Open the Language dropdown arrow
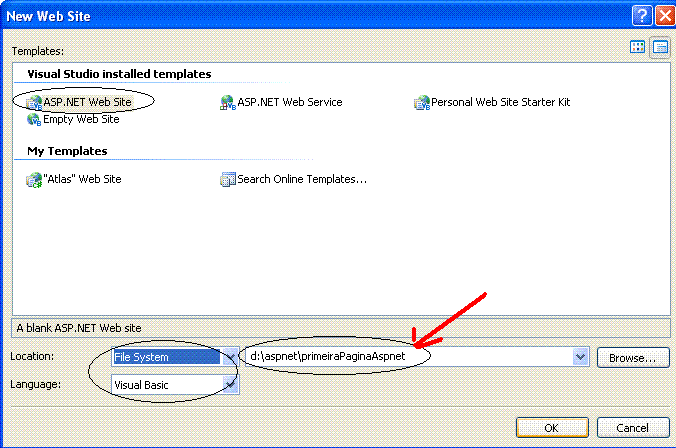676x448 pixels. pos(230,384)
